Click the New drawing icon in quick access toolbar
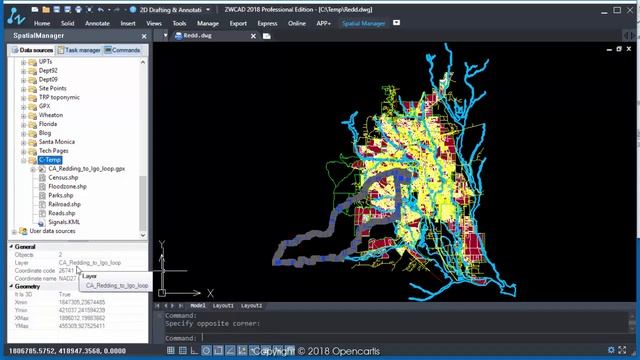The image size is (640, 360). click(x=35, y=9)
